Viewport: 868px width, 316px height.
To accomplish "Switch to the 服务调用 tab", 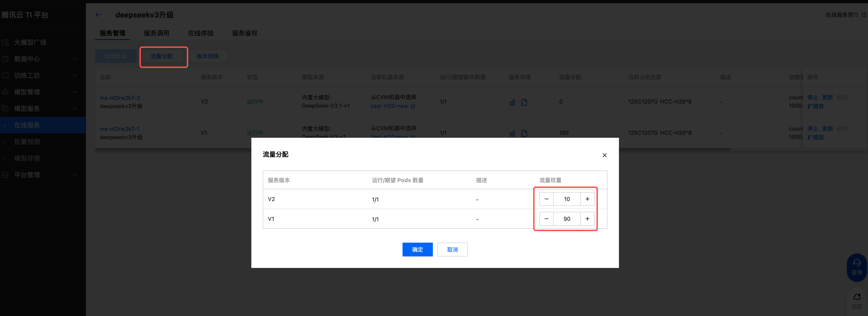I will point(156,33).
